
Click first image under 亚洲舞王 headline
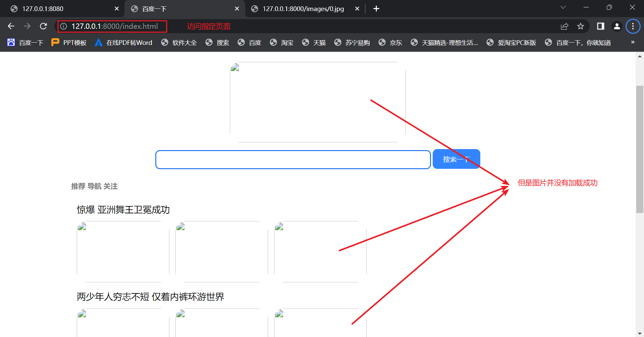pos(123,252)
